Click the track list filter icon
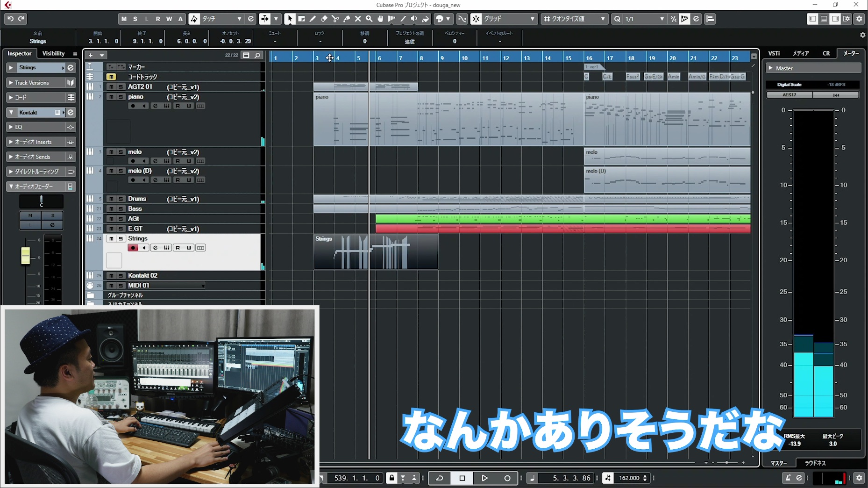Image resolution: width=868 pixels, height=488 pixels. [x=246, y=55]
